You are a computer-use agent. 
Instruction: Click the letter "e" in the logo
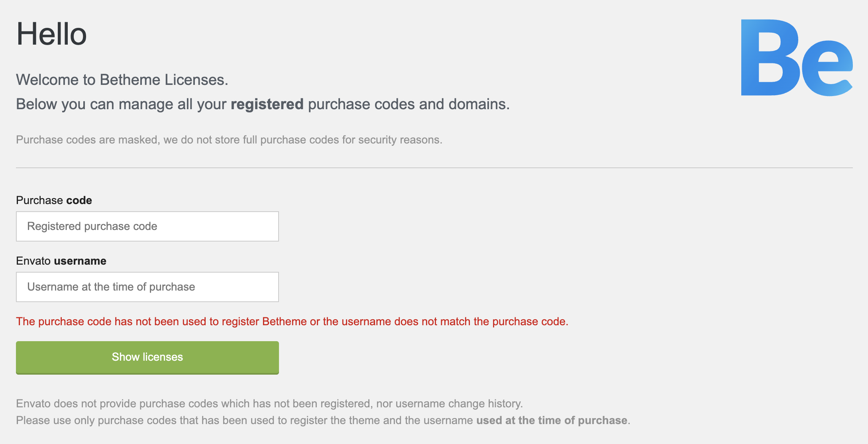click(827, 69)
